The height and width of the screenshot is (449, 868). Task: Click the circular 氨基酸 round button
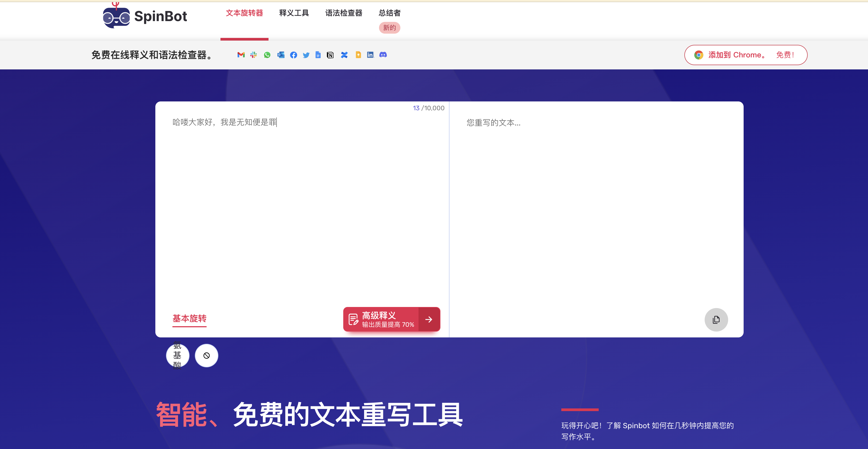point(177,355)
